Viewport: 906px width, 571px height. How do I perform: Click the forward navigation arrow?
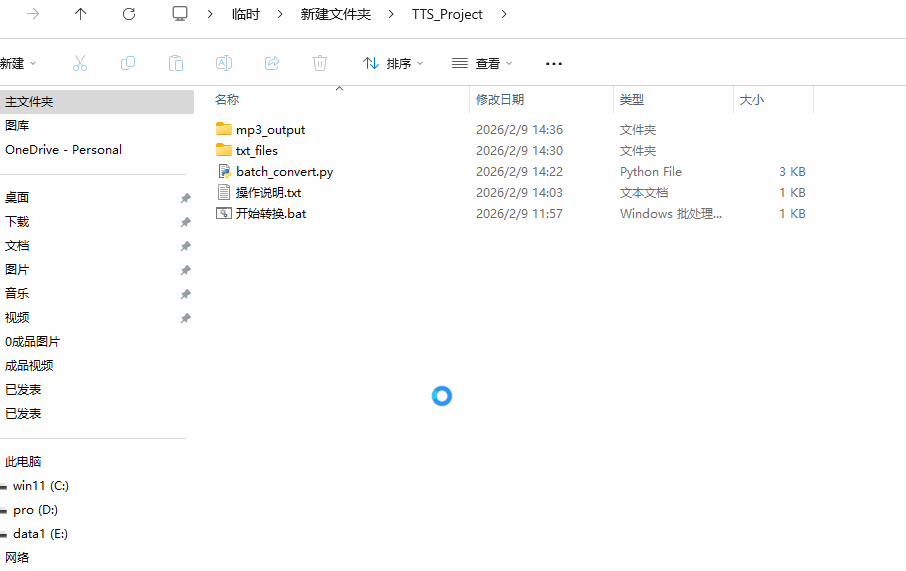[33, 14]
